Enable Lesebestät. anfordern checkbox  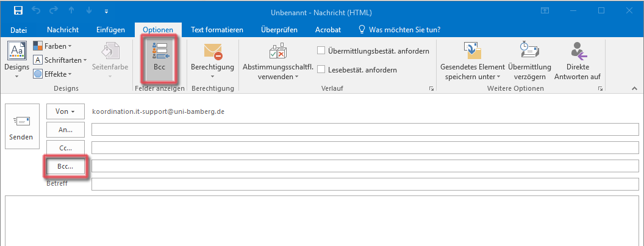pos(321,69)
